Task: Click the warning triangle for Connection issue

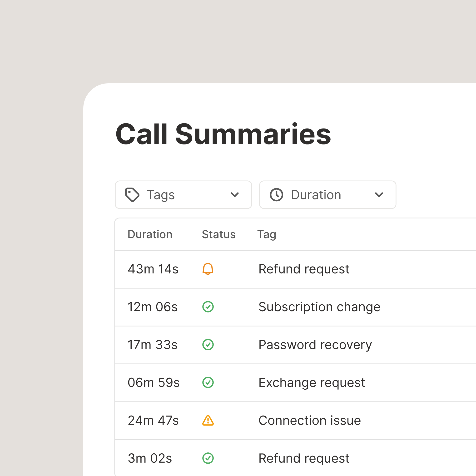Action: tap(208, 420)
